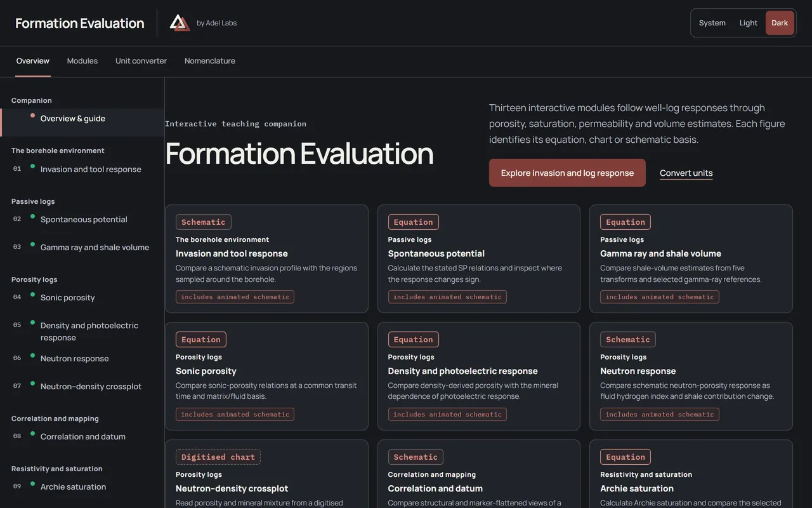Click the Correlation and mapping sidebar heading

click(x=55, y=418)
